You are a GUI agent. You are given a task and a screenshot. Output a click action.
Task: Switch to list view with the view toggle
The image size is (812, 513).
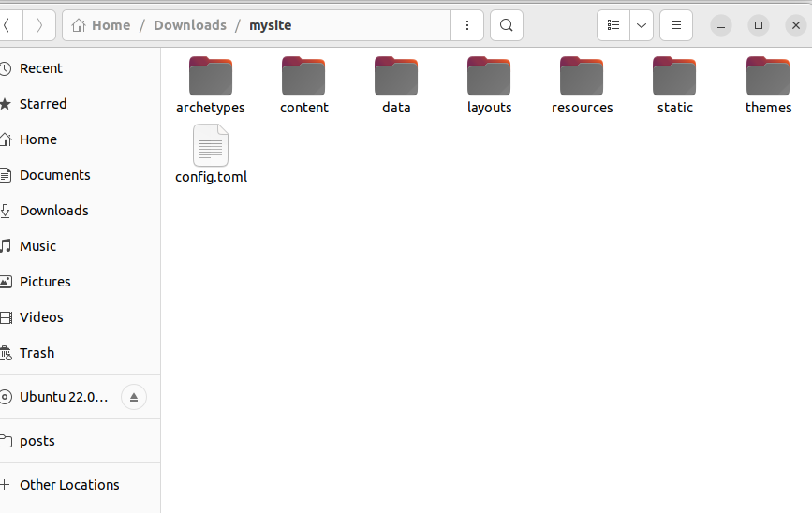[613, 25]
